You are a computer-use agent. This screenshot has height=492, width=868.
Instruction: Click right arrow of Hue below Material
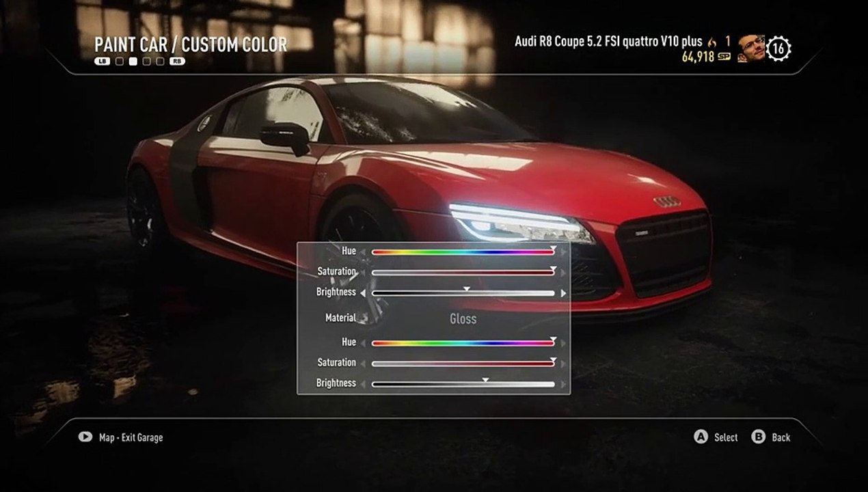(x=563, y=343)
